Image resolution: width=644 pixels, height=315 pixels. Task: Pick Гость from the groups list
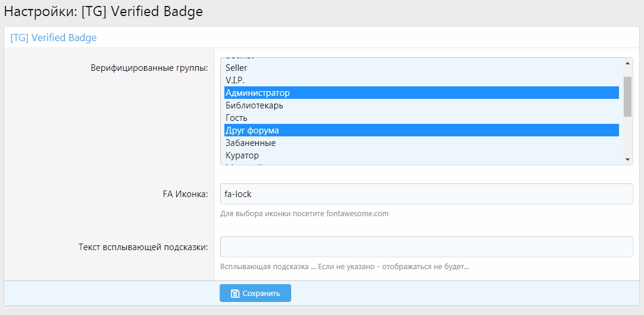click(236, 118)
